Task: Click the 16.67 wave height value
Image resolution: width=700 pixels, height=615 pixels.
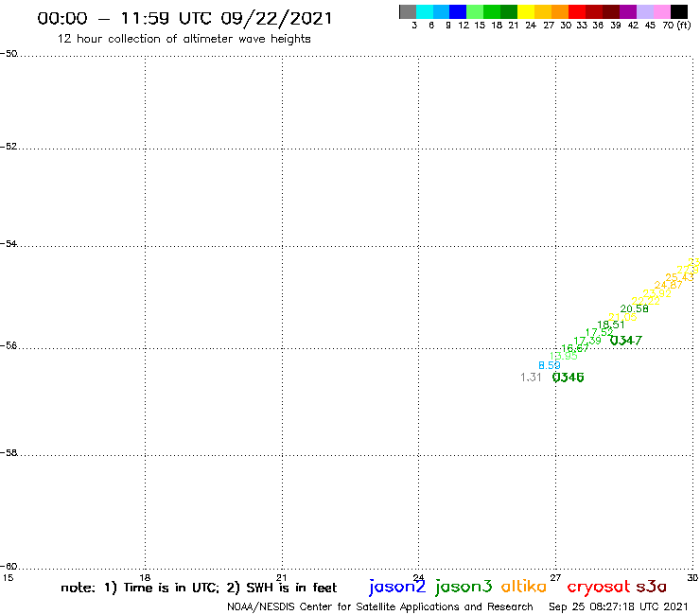Action: (574, 348)
